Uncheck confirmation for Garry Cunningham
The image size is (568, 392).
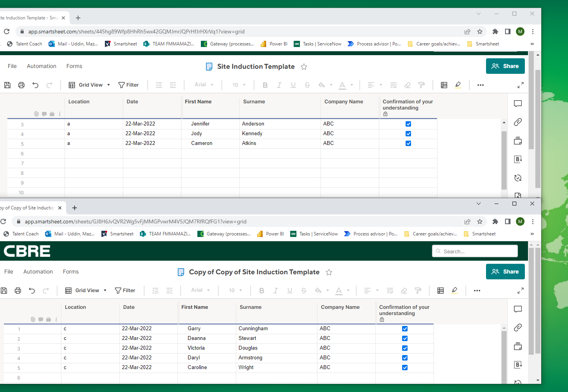[405, 328]
